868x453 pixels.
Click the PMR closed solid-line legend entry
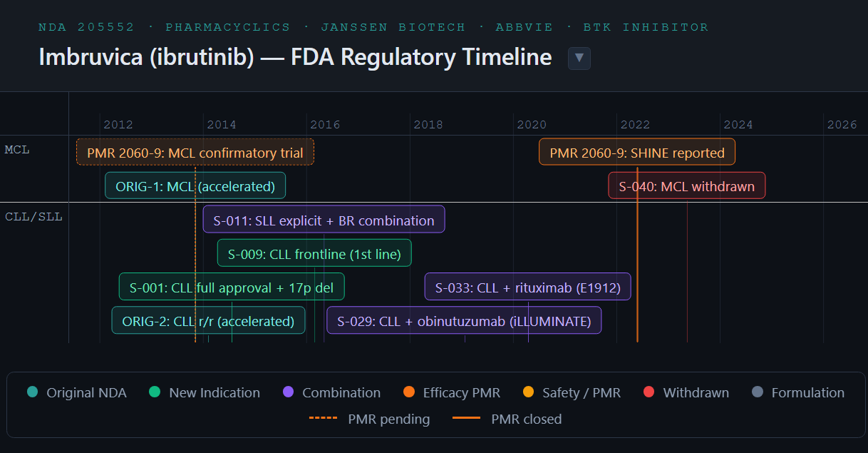[507, 419]
